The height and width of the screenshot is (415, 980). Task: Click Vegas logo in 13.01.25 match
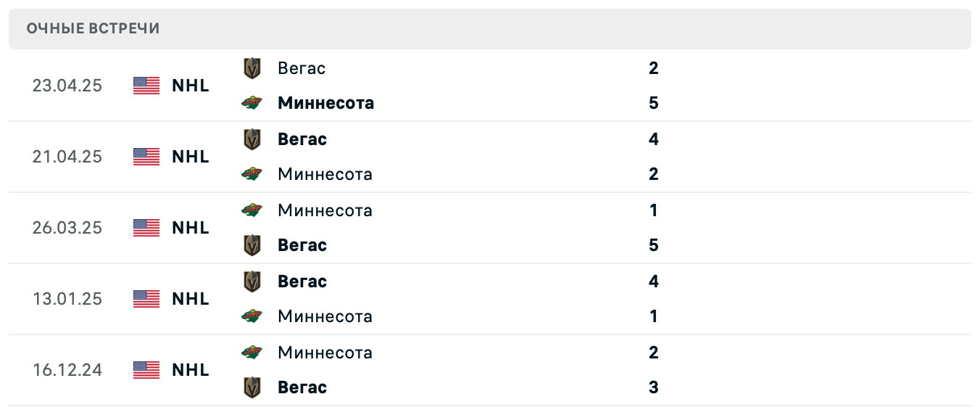coord(252,282)
